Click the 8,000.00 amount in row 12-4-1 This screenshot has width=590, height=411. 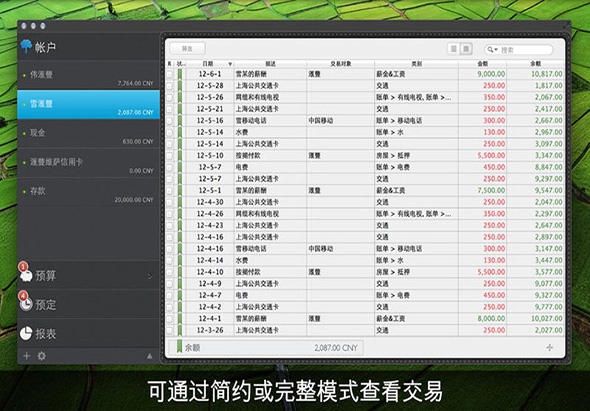(x=491, y=318)
